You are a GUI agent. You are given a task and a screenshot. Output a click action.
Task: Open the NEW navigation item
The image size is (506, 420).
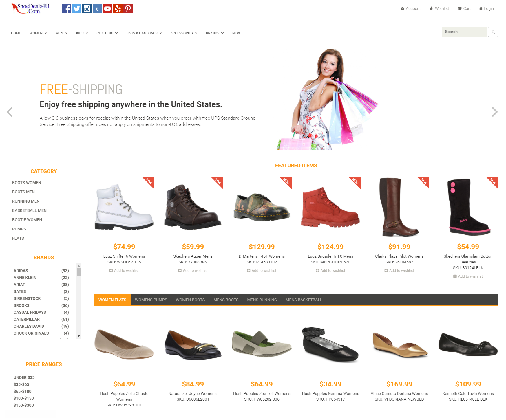click(236, 33)
